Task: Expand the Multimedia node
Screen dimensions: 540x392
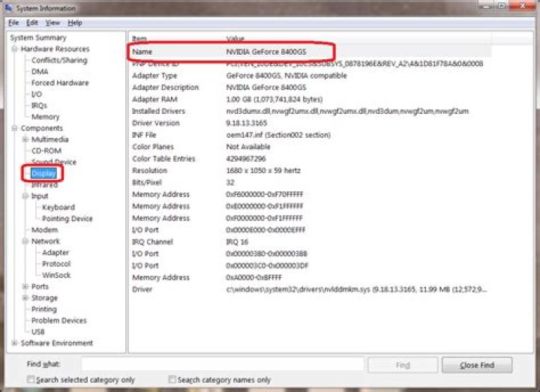Action: coord(25,139)
